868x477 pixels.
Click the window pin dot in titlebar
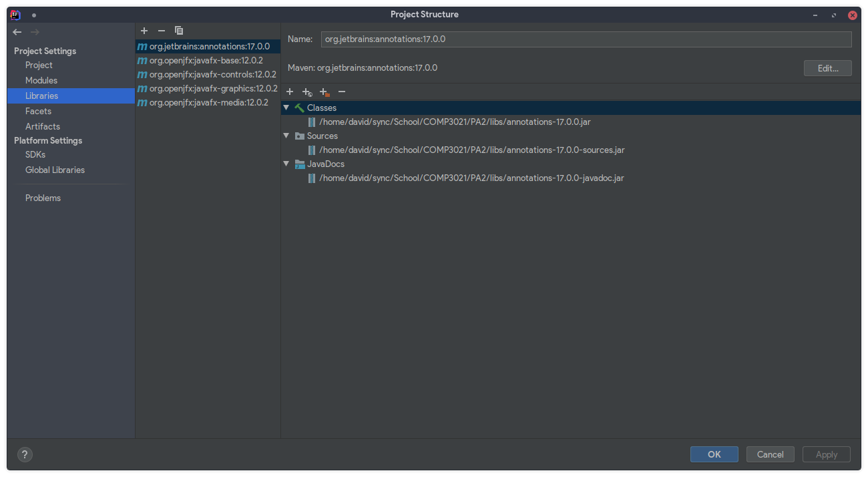click(34, 15)
